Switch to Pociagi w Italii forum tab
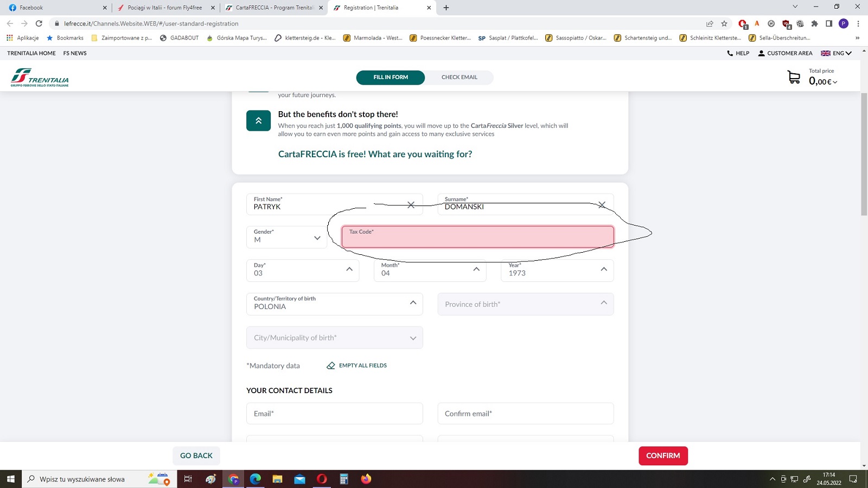 [165, 8]
